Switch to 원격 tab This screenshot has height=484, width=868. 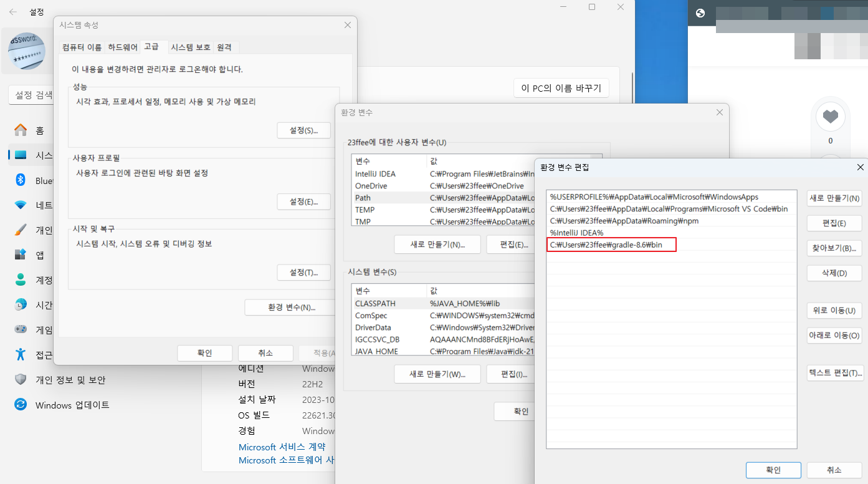(224, 47)
